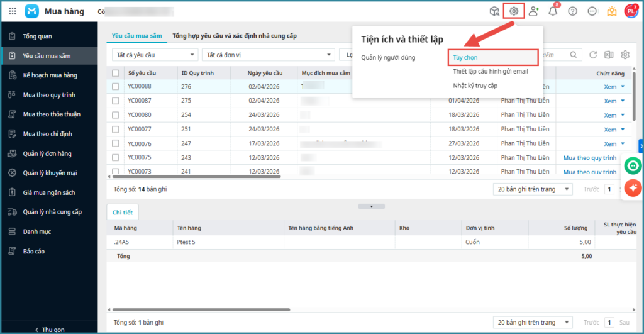
Task: Open Quản lý đơn hàng in sidebar
Action: (x=49, y=153)
